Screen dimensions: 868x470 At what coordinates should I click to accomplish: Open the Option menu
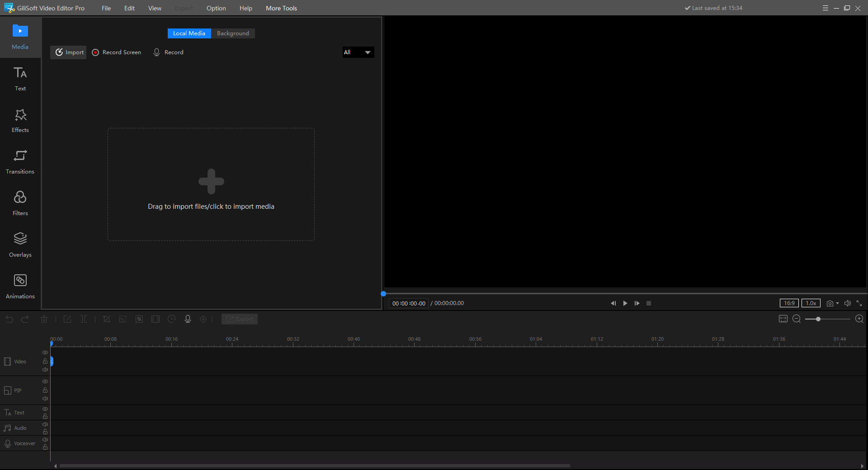click(x=216, y=8)
